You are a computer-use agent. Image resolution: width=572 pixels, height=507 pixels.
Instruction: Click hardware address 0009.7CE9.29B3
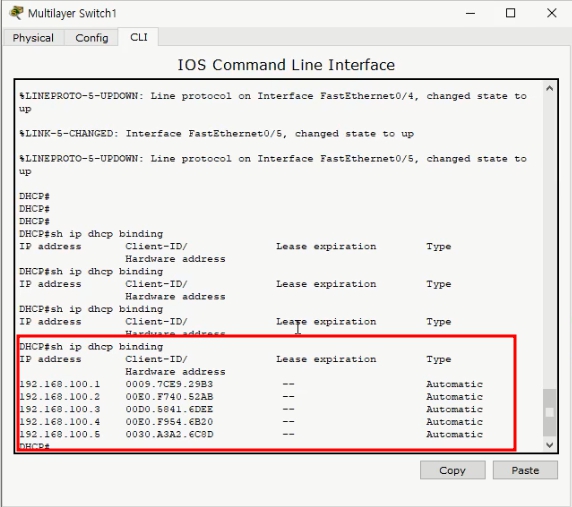point(169,384)
